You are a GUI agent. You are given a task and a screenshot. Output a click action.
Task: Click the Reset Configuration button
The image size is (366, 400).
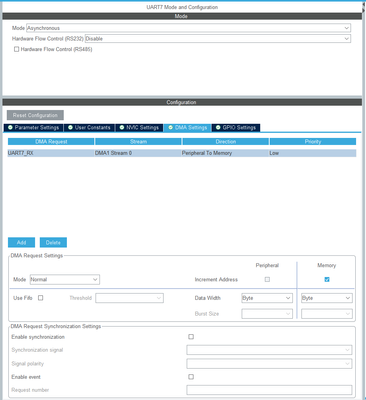pyautogui.click(x=35, y=115)
